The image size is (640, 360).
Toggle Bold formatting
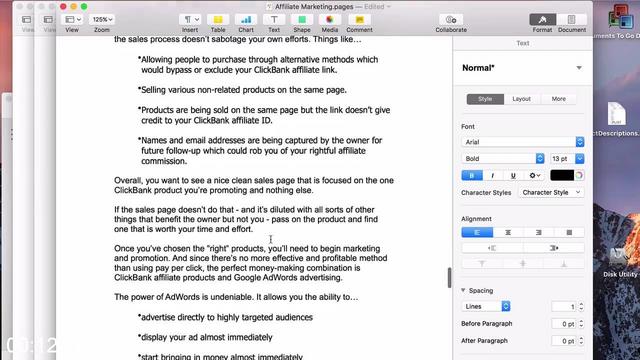[472, 176]
